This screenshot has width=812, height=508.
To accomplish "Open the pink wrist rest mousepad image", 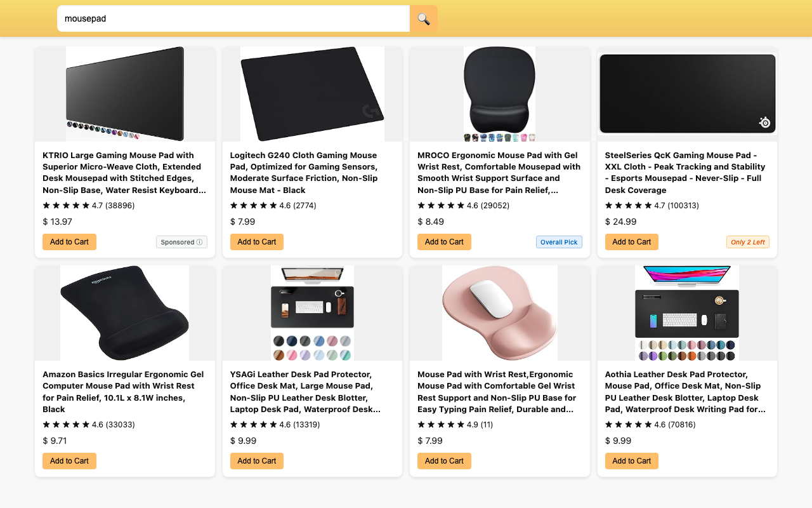I will (500, 313).
